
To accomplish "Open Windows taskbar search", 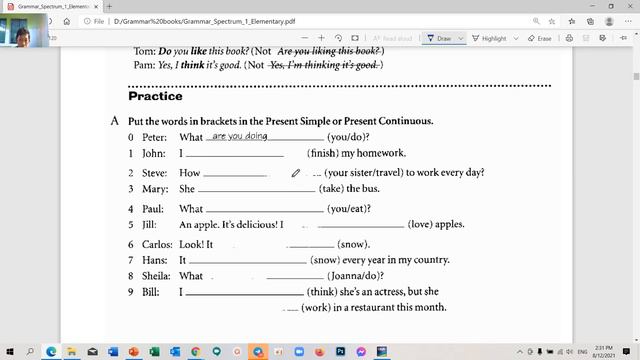I will coord(30,351).
